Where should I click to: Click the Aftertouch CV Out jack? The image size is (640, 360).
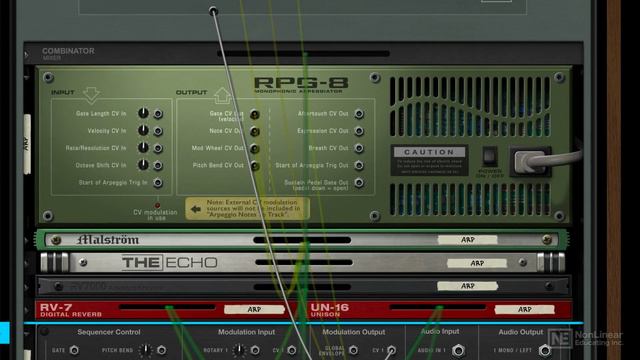tap(359, 114)
